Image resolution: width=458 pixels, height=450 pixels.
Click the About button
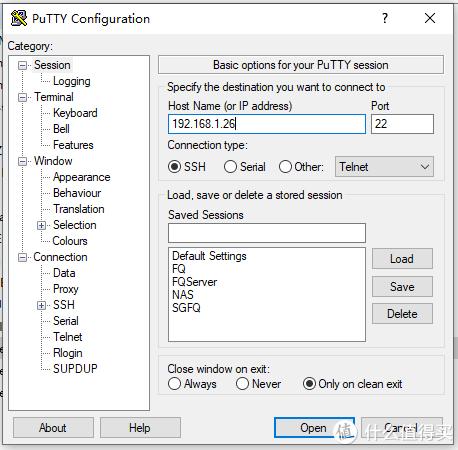pos(53,428)
